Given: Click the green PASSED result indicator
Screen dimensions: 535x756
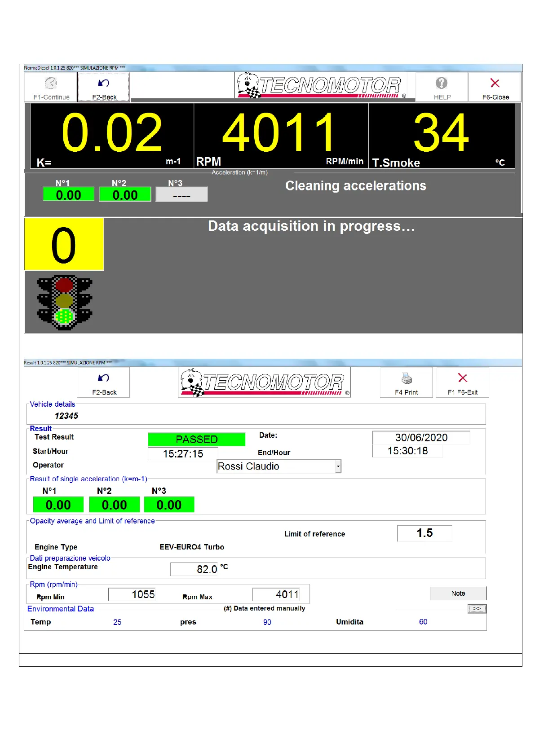Looking at the screenshot, I should pyautogui.click(x=196, y=439).
